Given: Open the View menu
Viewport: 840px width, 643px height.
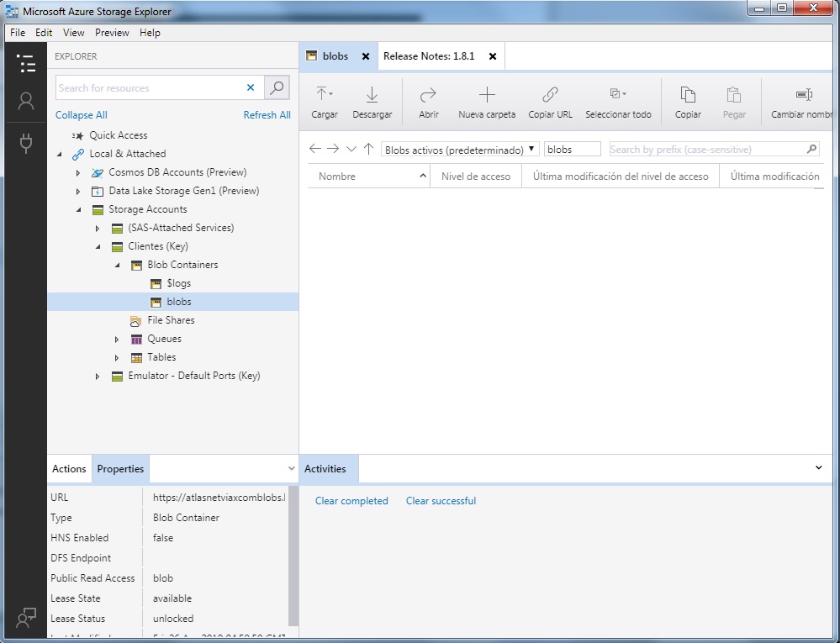Looking at the screenshot, I should (73, 33).
